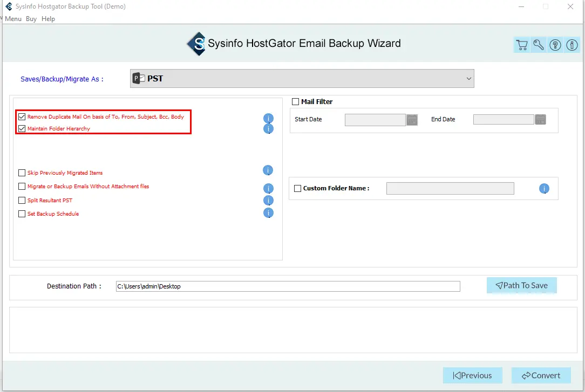Show info for Maintain Folder Hierarchy

(x=268, y=128)
